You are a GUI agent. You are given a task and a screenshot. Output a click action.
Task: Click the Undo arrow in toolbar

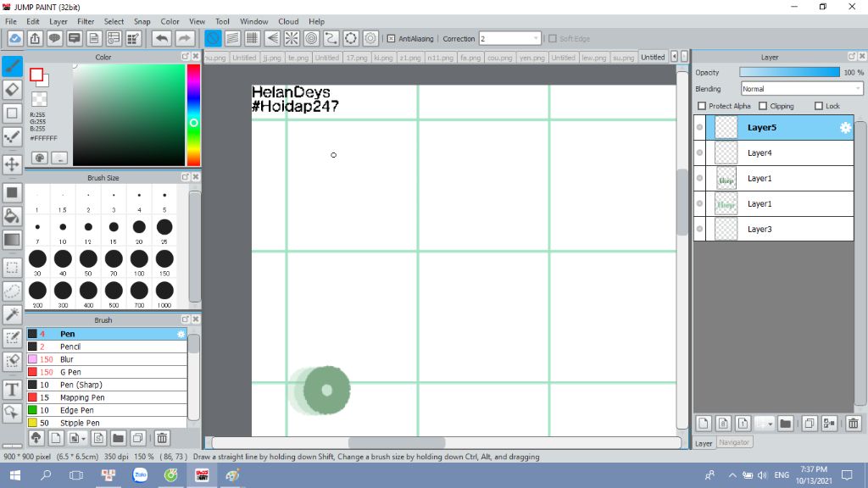[162, 39]
